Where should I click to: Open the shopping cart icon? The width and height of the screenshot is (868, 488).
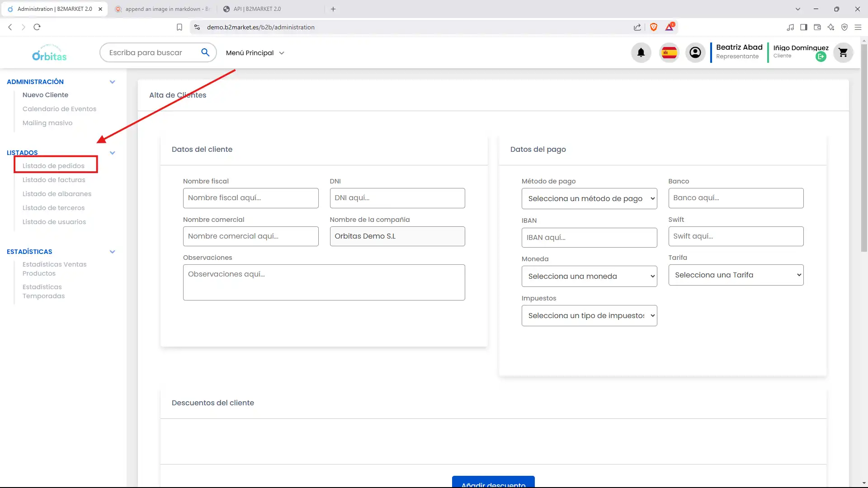843,53
